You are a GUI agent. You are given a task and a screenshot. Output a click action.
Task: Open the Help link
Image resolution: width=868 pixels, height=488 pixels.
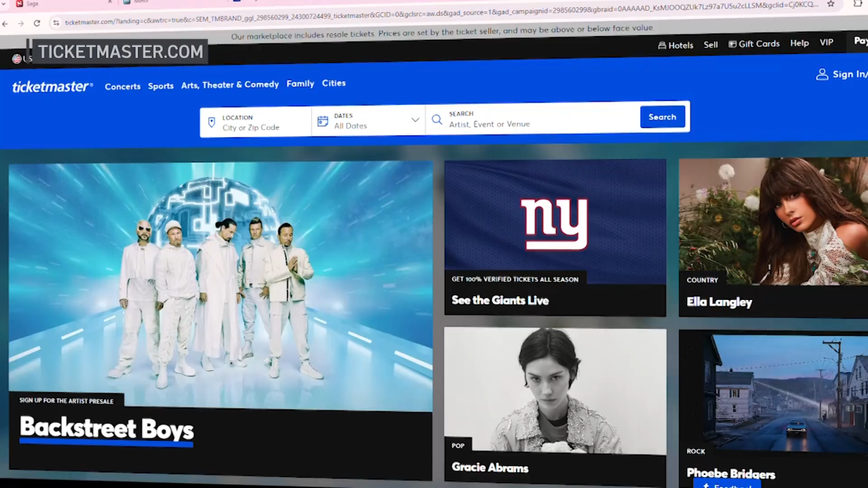click(x=799, y=43)
